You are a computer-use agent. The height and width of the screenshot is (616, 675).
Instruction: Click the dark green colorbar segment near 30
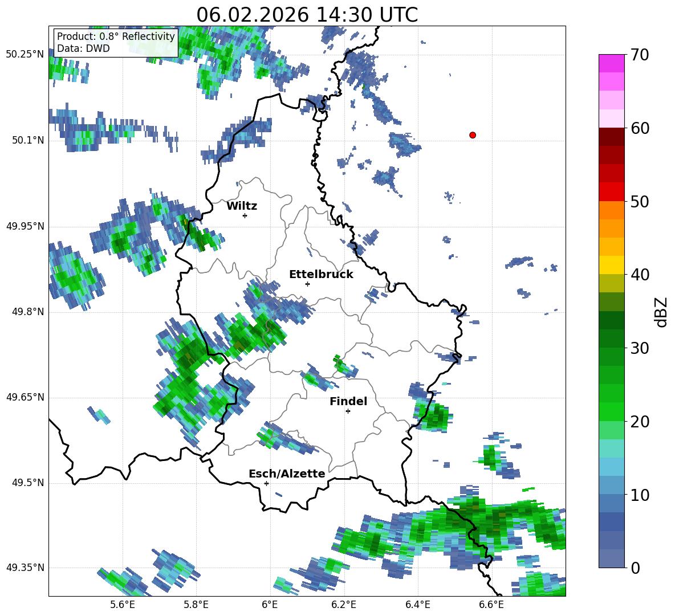click(611, 338)
